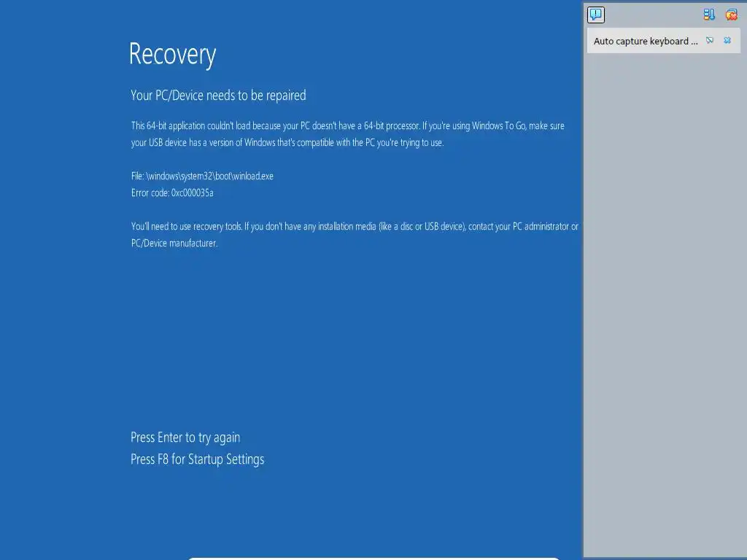Click the notification's don't-show-again icon

710,41
